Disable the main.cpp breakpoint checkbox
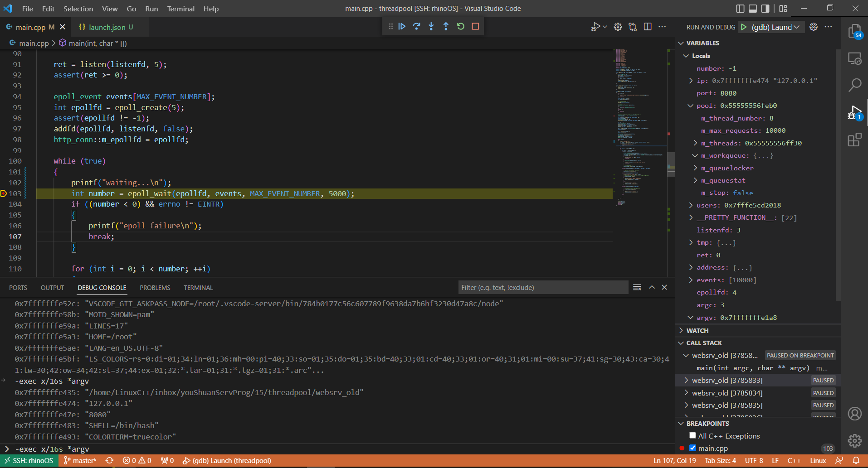 tap(692, 448)
